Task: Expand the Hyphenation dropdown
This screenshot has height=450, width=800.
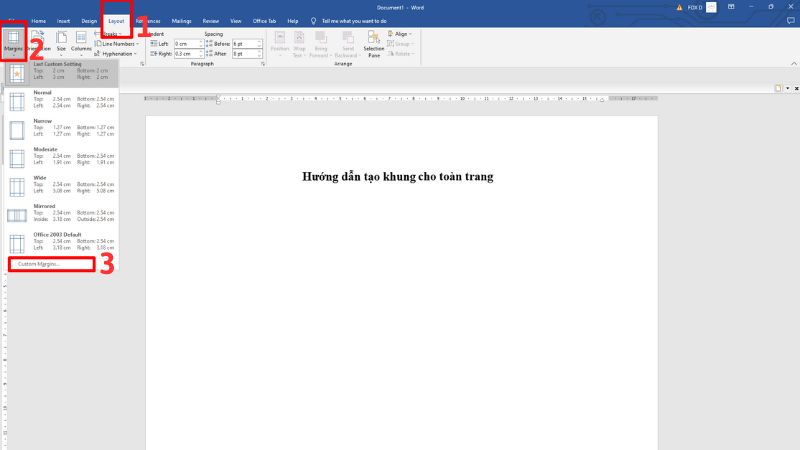Action: (121, 54)
